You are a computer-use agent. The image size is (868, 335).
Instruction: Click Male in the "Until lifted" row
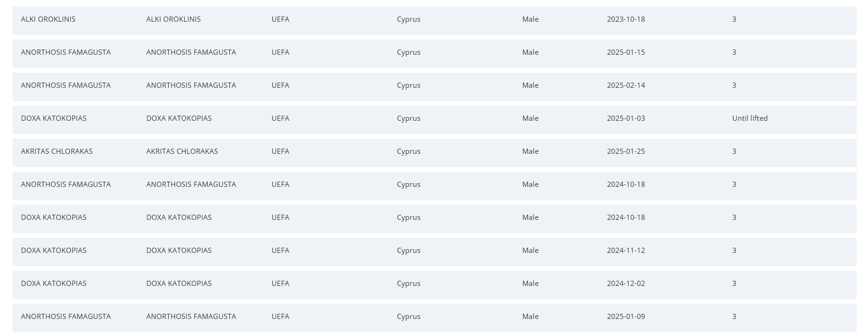click(530, 118)
